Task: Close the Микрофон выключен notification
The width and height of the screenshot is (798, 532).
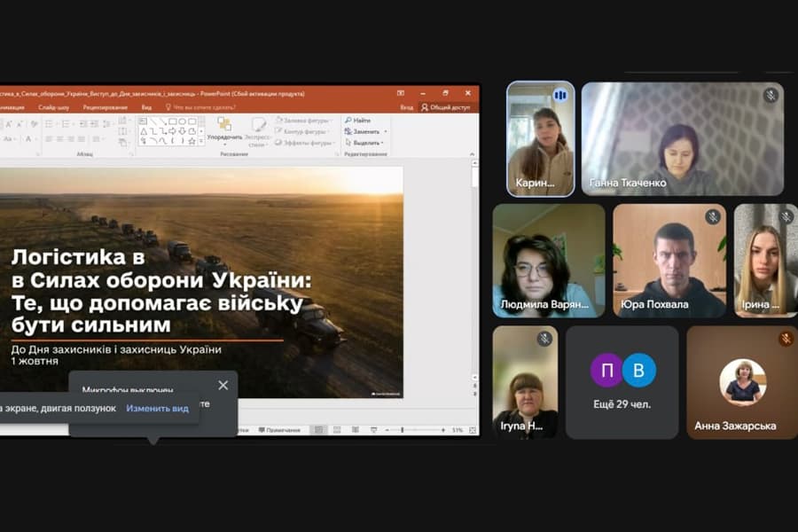Action: pyautogui.click(x=223, y=386)
